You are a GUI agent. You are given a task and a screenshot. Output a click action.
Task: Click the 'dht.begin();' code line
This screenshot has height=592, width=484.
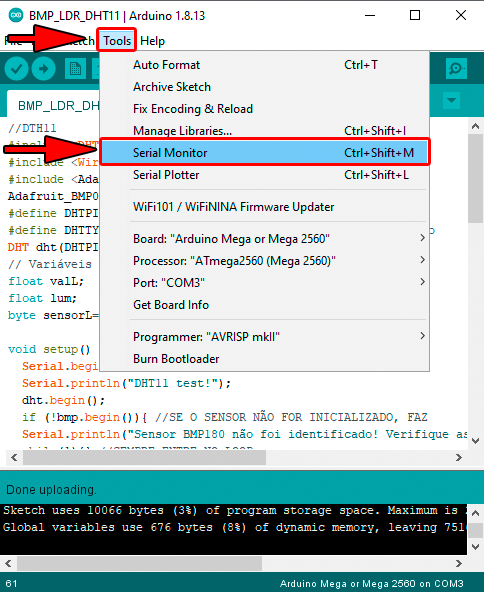pyautogui.click(x=63, y=400)
